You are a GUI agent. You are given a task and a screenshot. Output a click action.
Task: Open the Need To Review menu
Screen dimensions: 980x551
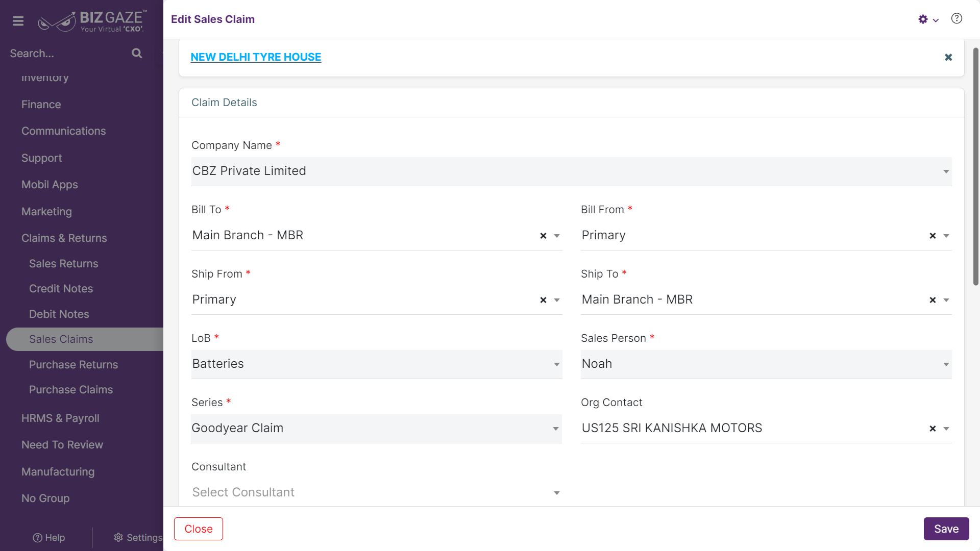pos(62,444)
